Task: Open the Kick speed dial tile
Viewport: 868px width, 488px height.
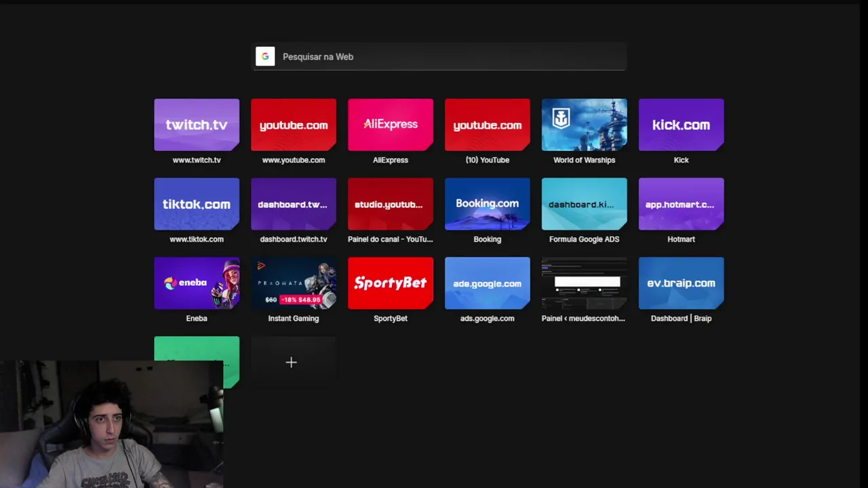Action: coord(682,125)
